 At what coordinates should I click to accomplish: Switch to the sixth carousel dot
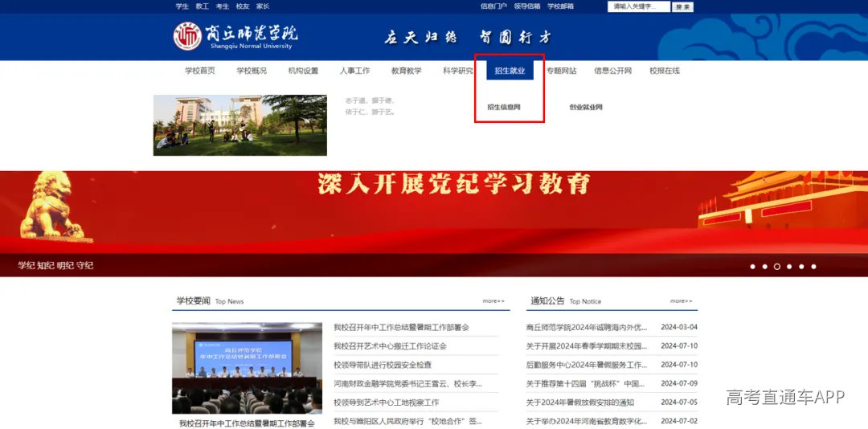pos(813,267)
